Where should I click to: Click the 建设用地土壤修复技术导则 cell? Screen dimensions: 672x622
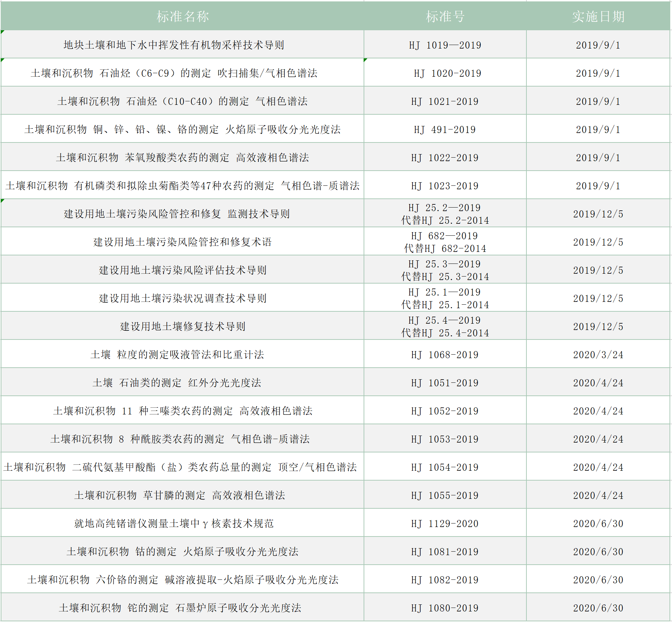click(182, 326)
